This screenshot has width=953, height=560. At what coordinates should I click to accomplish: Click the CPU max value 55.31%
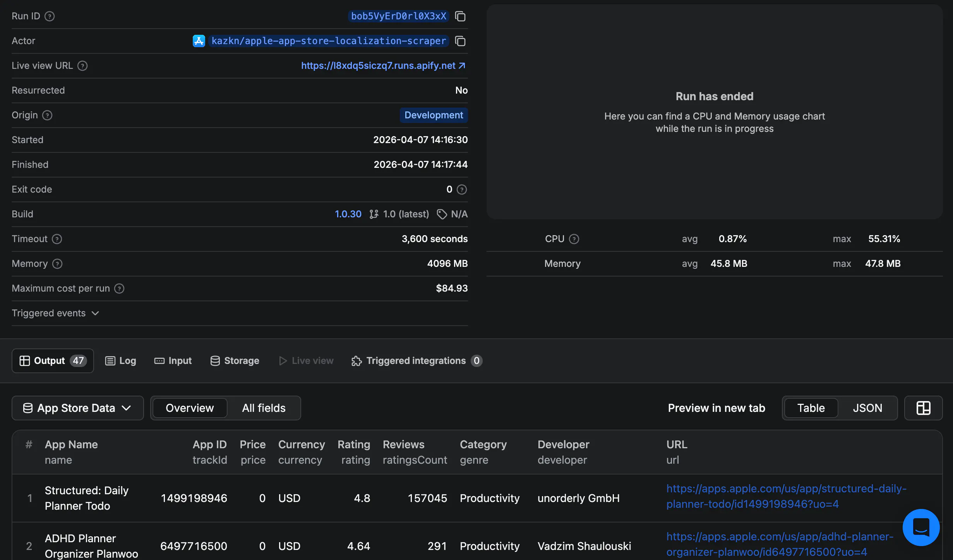coord(884,239)
